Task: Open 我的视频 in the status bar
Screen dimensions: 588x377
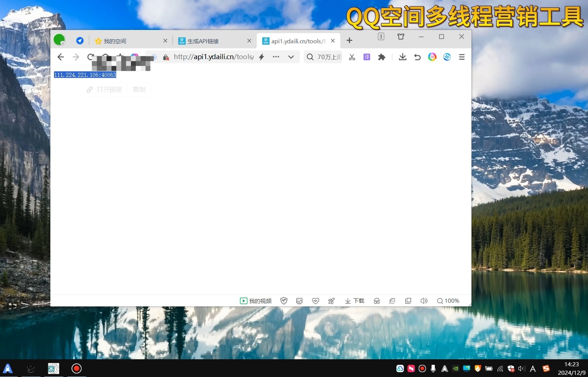Action: click(x=256, y=301)
